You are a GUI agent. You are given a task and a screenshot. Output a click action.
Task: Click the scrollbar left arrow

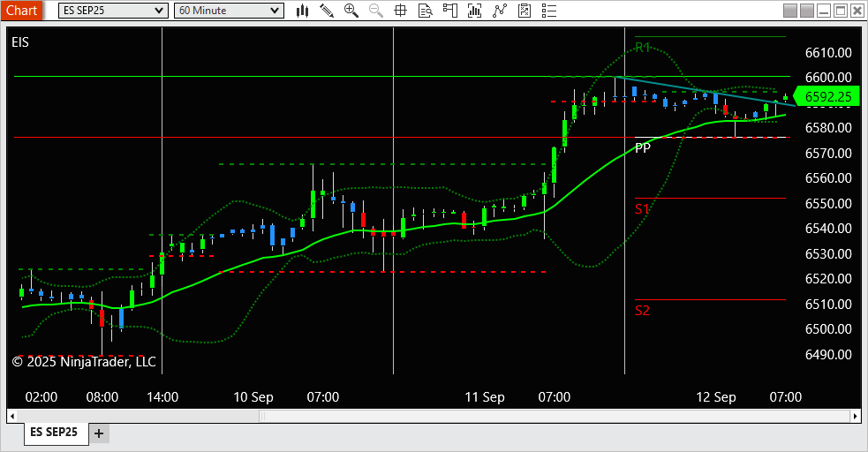pyautogui.click(x=12, y=416)
